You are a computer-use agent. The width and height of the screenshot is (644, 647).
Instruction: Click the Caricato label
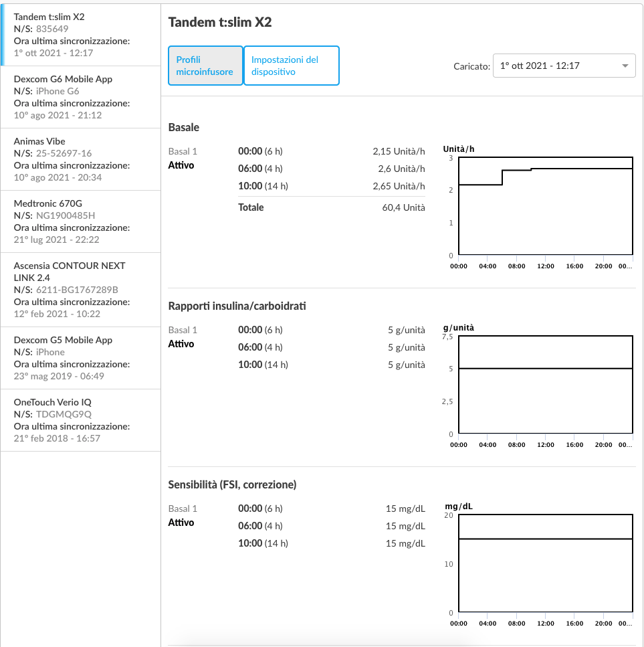point(471,66)
